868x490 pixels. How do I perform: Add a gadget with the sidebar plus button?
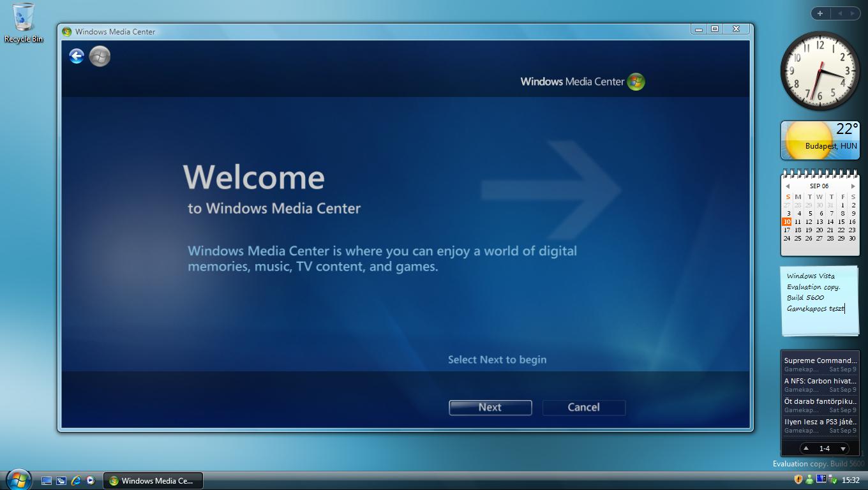click(820, 13)
